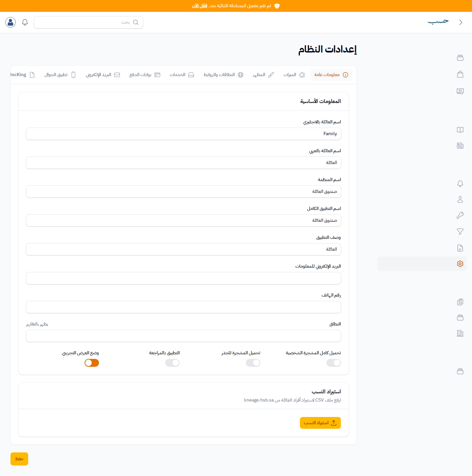Click the اسم التطبيق الكامل input field
This screenshot has width=472, height=476.
point(184,220)
